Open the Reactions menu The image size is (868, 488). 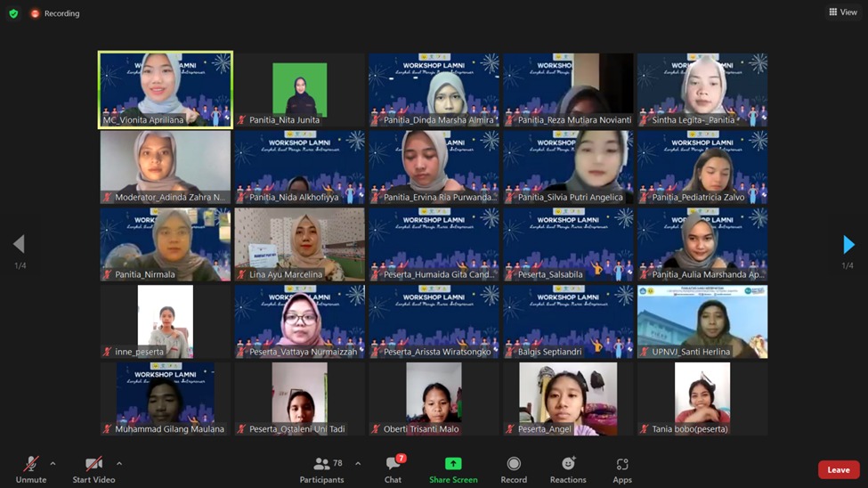568,469
